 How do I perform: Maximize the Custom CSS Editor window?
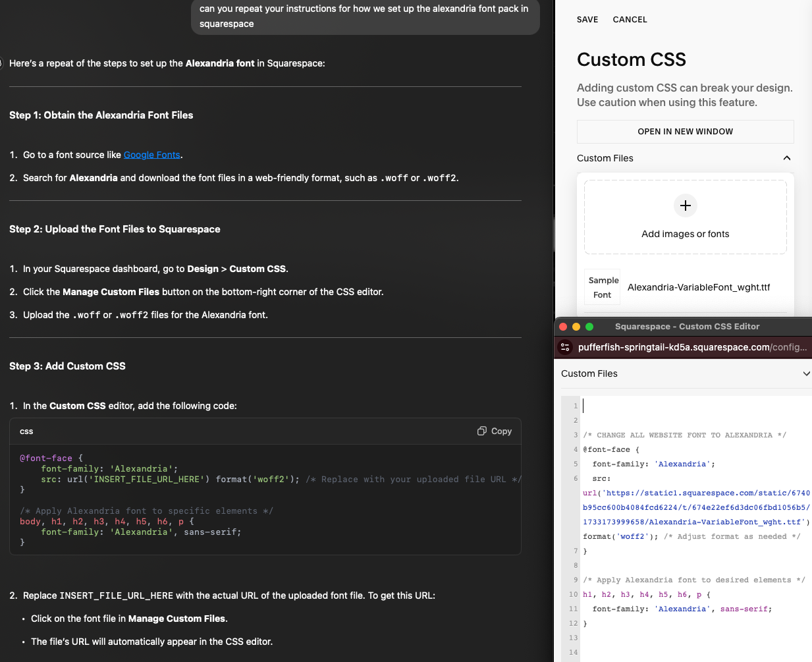[x=589, y=327]
